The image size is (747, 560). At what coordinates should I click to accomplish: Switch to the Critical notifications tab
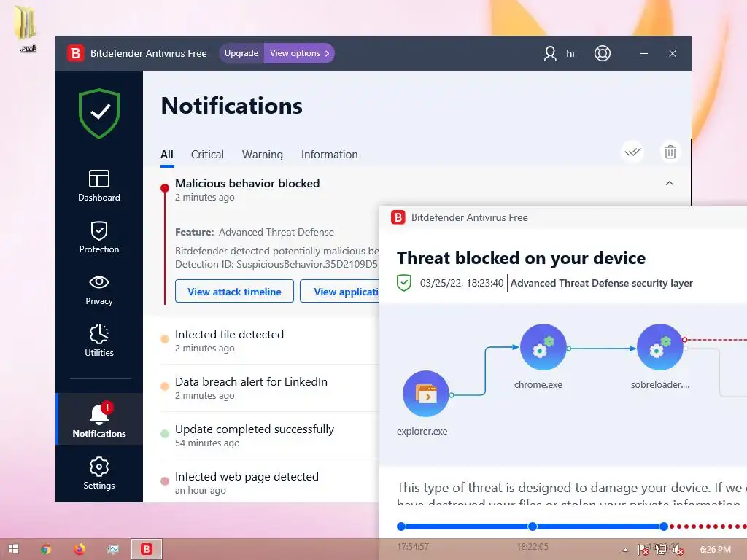(x=207, y=155)
